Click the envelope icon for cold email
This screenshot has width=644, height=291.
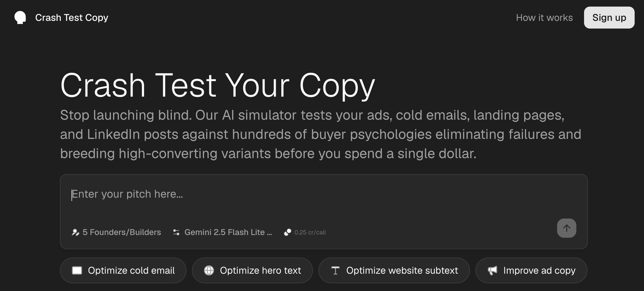[x=77, y=270]
